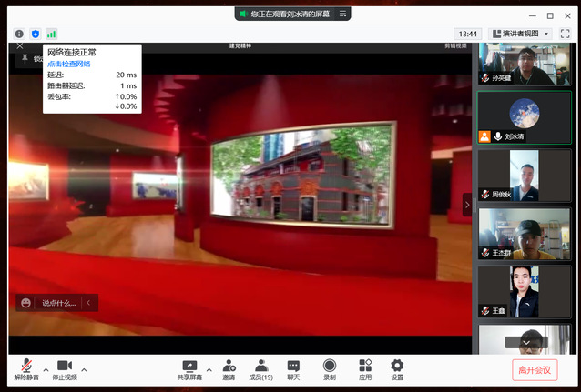Open the 应用 apps icon

(x=364, y=367)
